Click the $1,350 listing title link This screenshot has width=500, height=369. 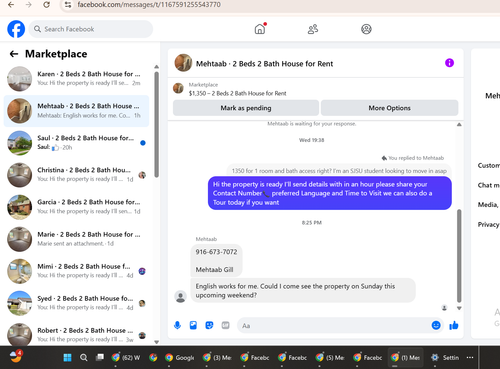pos(237,93)
